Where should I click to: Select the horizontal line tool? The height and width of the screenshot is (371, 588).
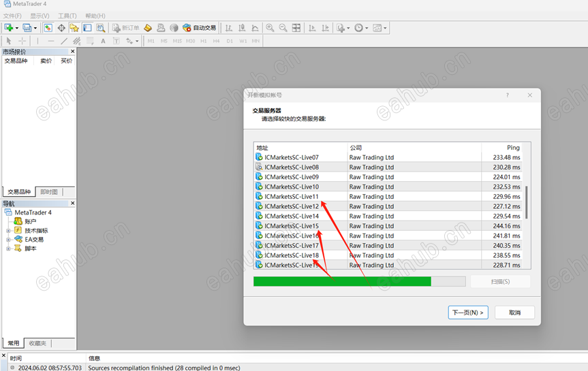pos(51,41)
